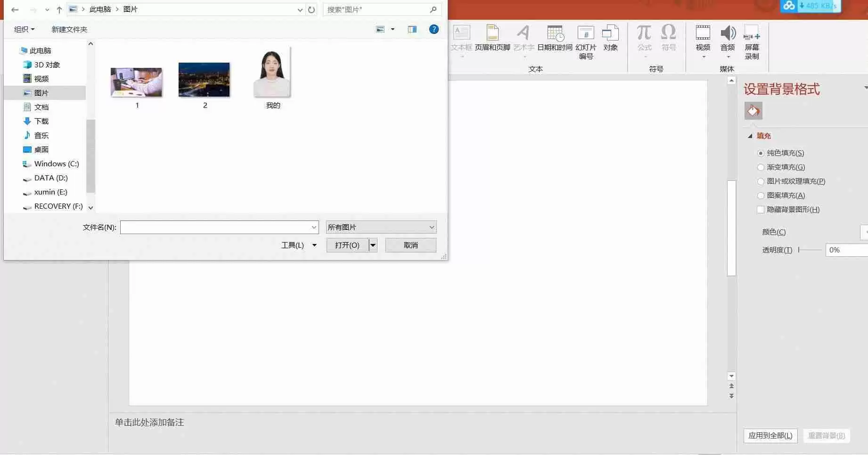Click the Object (对象) insert icon
This screenshot has width=868, height=455.
pos(610,33)
